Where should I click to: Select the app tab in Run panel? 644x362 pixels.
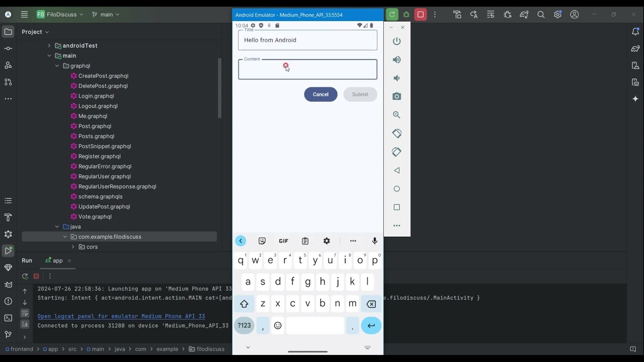click(x=54, y=260)
